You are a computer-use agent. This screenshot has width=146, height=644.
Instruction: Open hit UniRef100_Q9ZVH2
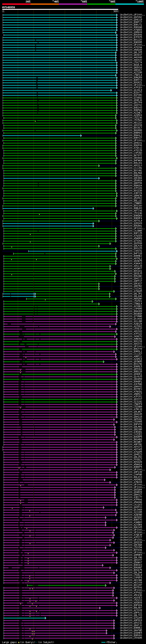click(131, 18)
